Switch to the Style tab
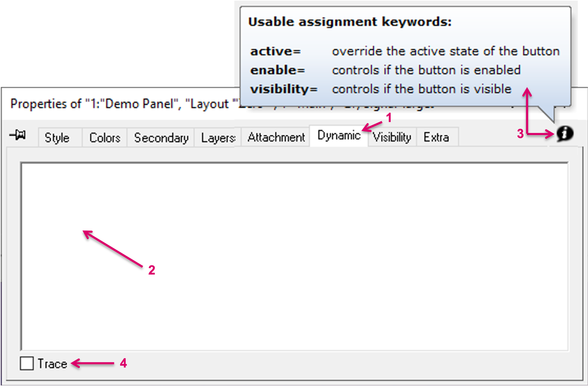The width and height of the screenshot is (588, 391). pos(57,138)
